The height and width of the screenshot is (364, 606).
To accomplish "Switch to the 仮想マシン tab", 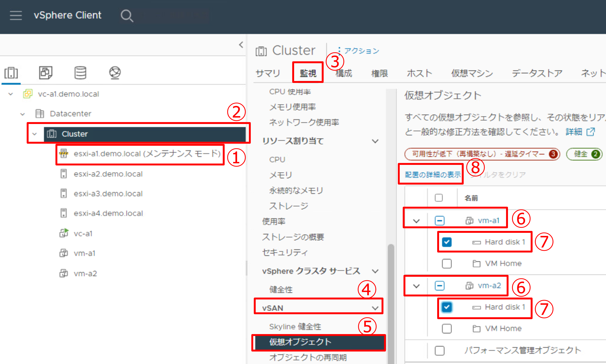I will tap(472, 73).
